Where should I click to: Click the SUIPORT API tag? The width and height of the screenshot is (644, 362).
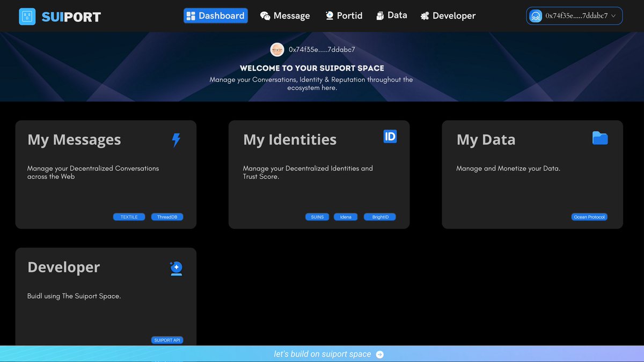tap(167, 340)
